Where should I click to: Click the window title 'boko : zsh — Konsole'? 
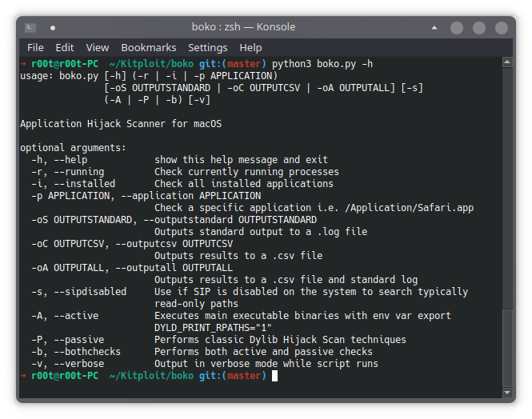click(x=243, y=27)
